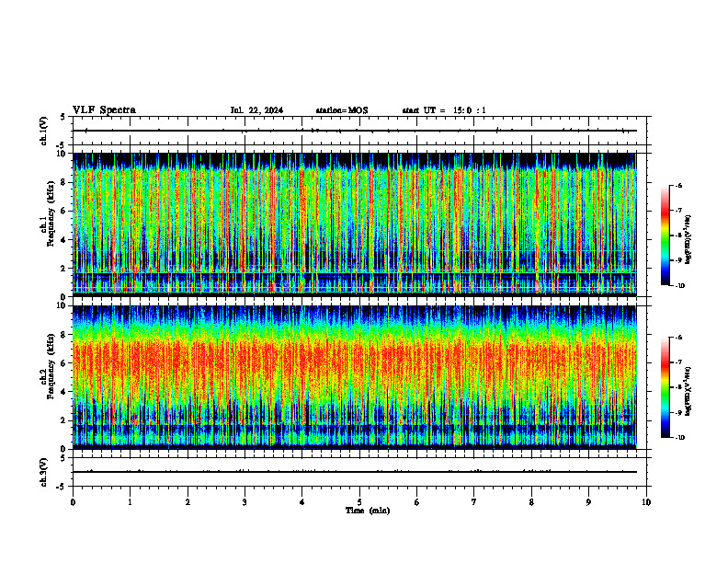Viewport: 728px width, 563px height.
Task: Click the ch.1 spectrogram panel
Action: tap(355, 224)
